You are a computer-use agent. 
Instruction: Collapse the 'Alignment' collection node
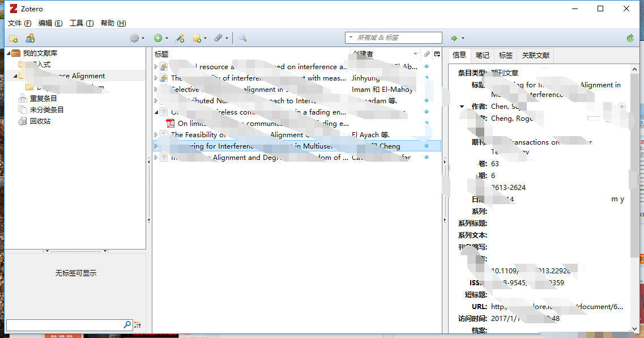click(x=15, y=75)
